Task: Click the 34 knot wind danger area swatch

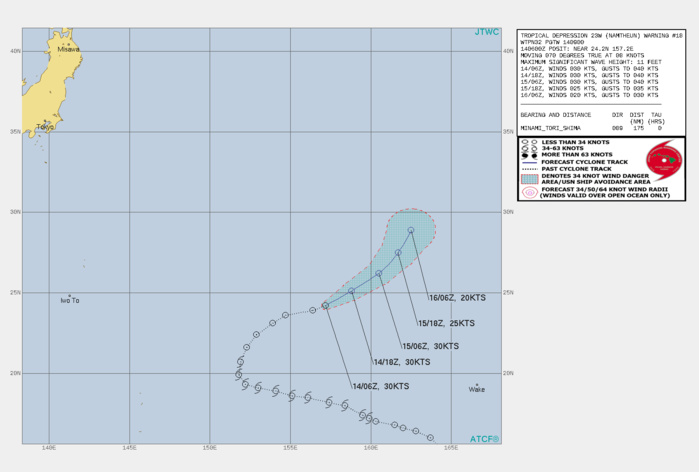Action: coord(528,178)
